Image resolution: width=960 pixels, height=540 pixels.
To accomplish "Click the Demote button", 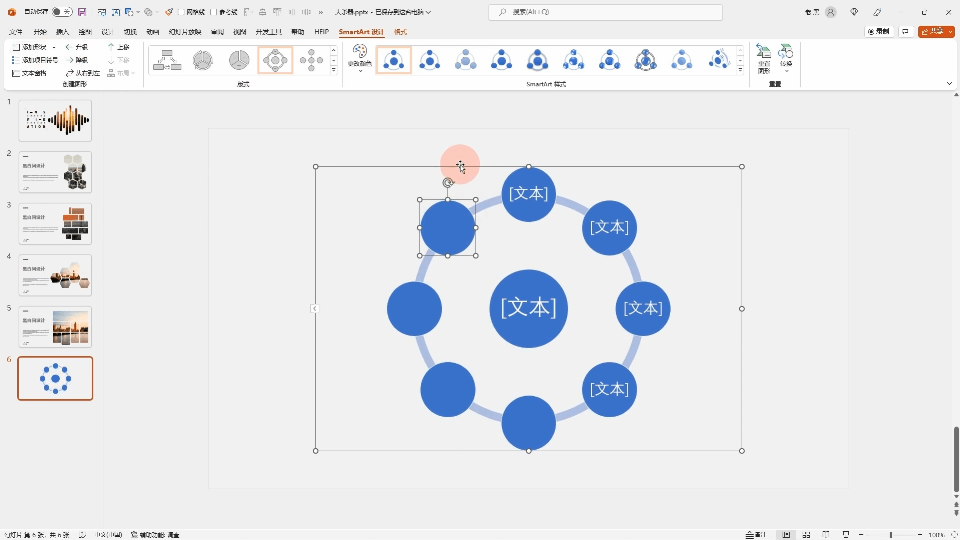I will [77, 60].
